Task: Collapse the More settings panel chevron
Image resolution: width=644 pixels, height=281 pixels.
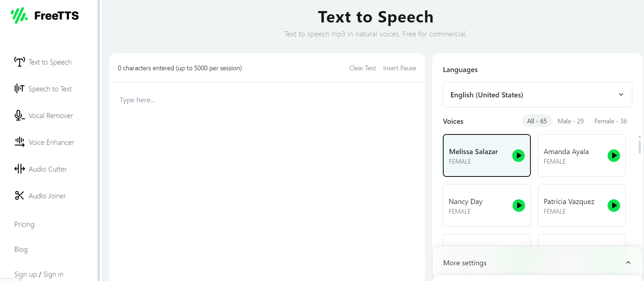Action: pos(628,263)
